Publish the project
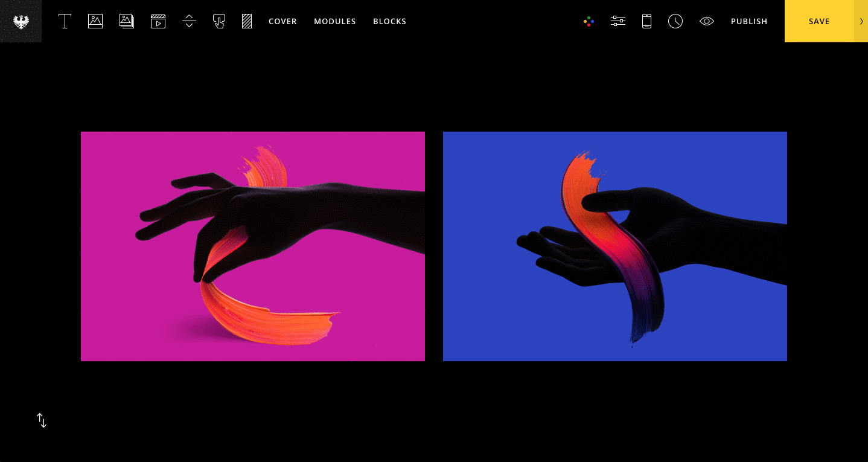 749,21
